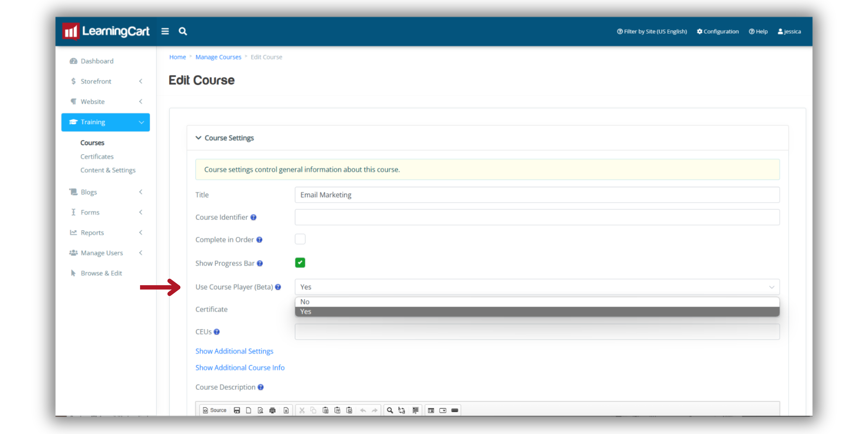Open help for Course Identifier

pos(253,217)
